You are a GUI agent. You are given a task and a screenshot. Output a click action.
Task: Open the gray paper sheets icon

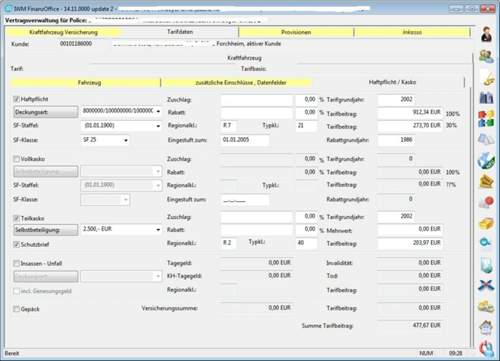tap(486, 139)
